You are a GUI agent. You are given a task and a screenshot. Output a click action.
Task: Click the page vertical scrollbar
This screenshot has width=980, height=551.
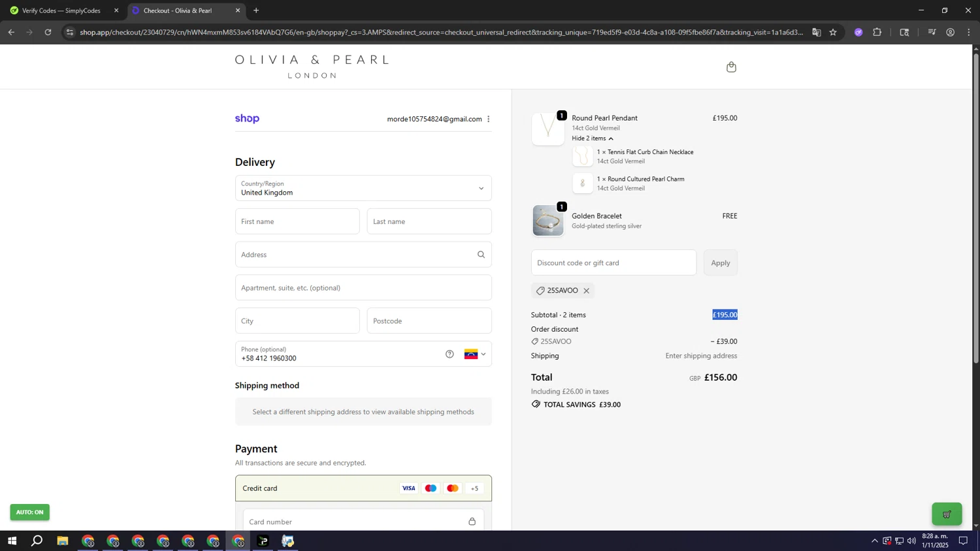point(976,209)
